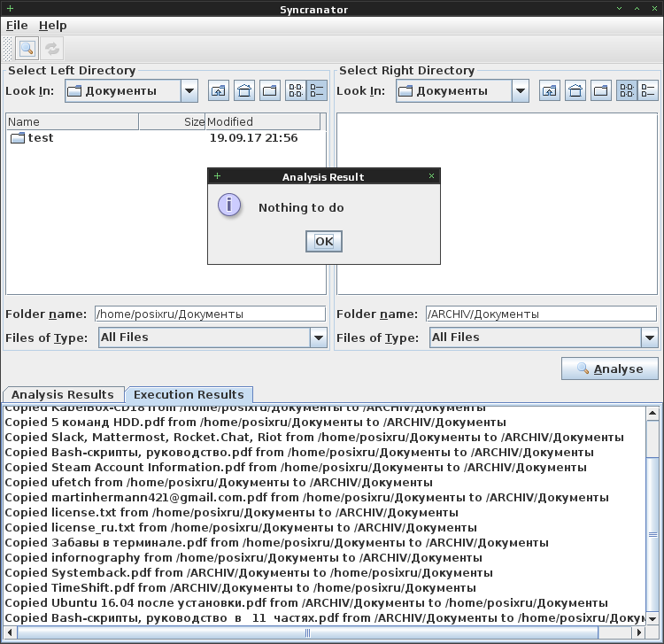This screenshot has width=664, height=644.
Task: Switch right panel to details view
Action: [648, 90]
